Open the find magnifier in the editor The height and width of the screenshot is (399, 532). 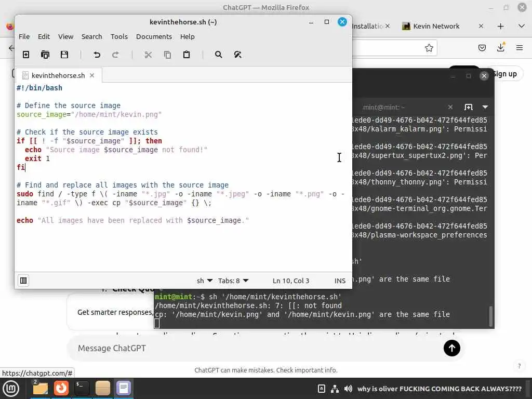click(219, 55)
